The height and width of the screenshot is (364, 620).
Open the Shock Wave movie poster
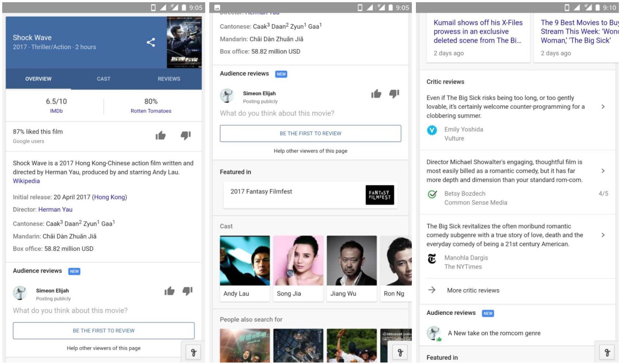pyautogui.click(x=184, y=42)
